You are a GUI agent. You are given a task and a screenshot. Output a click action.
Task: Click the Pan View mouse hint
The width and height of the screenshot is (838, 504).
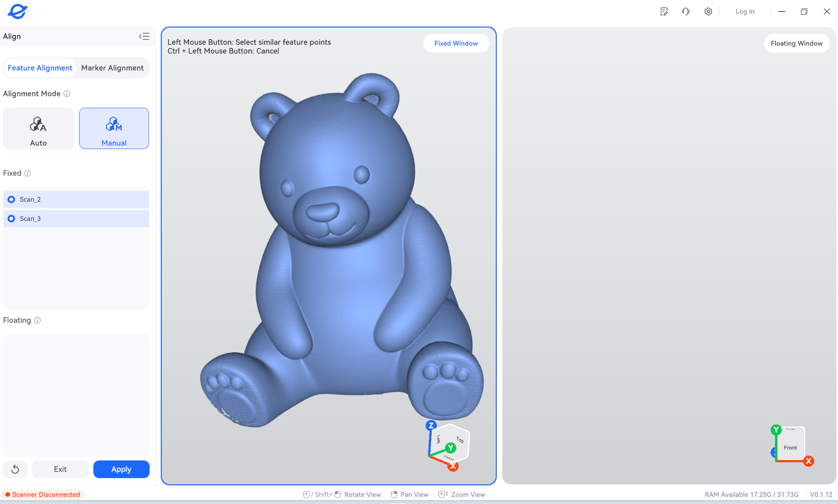(409, 495)
